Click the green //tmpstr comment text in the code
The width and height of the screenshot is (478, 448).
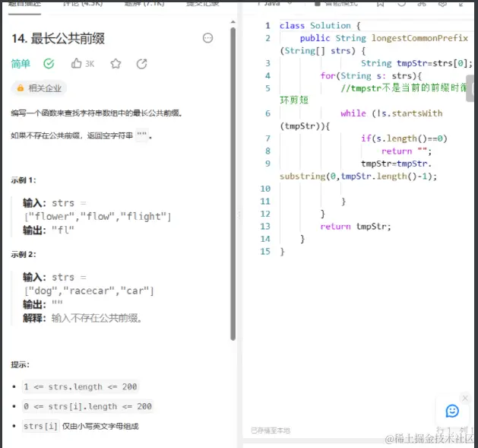click(404, 88)
